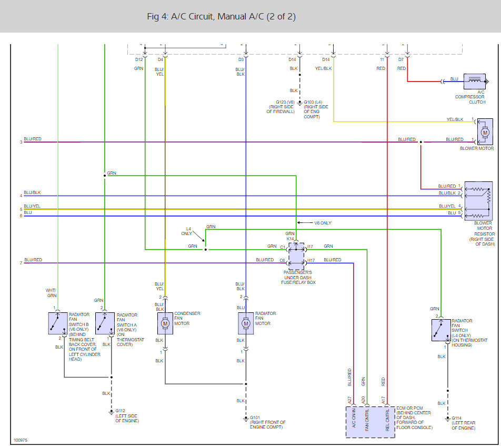Click the 'D7' connector label
The width and height of the screenshot is (501, 448).
click(401, 59)
